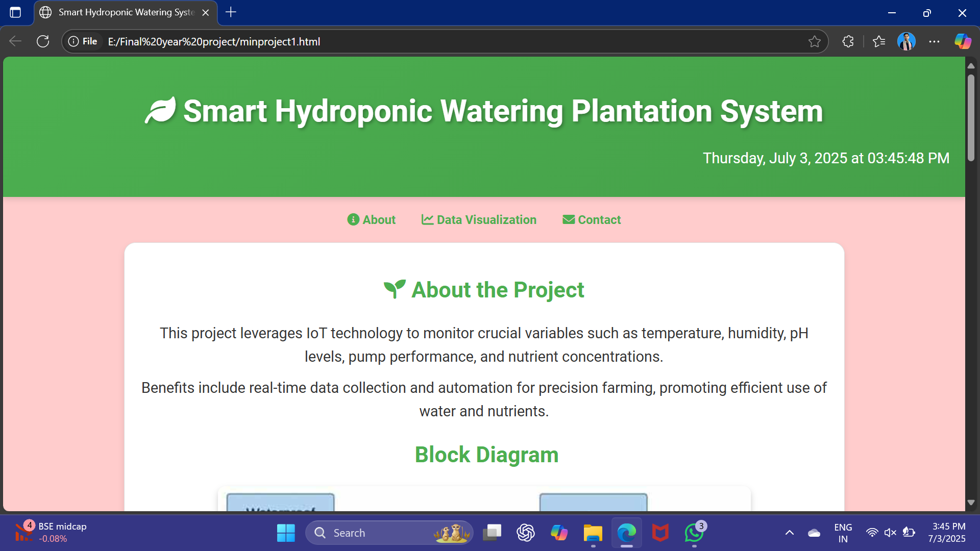980x551 pixels.
Task: Open the browser Extensions icon
Action: coord(848,41)
